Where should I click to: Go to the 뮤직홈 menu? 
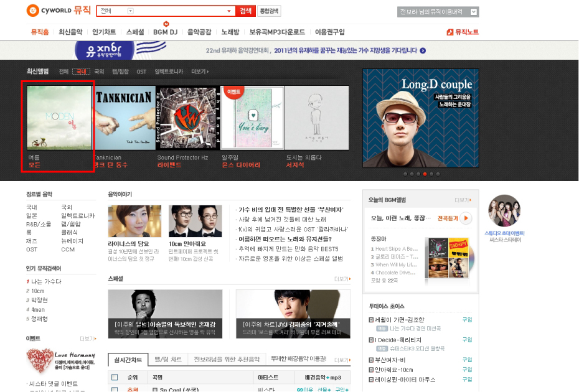point(40,32)
